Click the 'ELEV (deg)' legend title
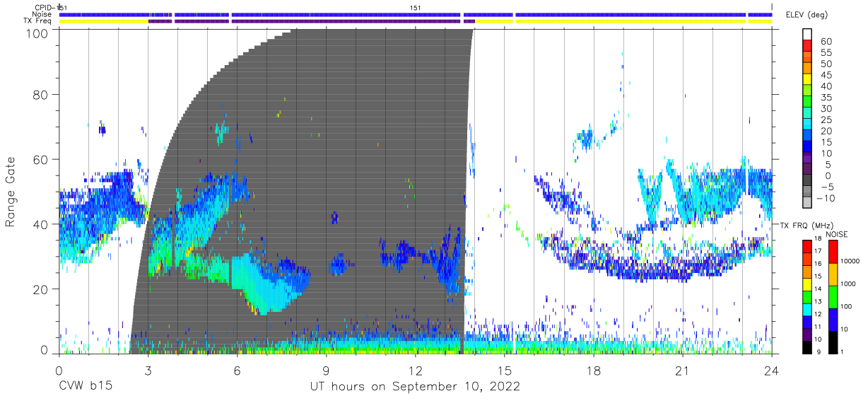Screen dimensions: 868x401 tap(805, 14)
